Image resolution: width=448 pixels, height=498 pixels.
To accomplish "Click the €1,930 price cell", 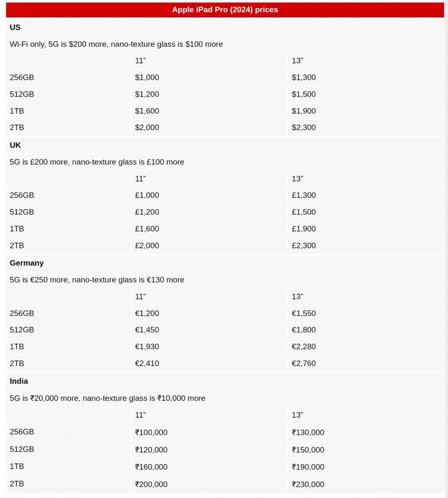I will 147,347.
